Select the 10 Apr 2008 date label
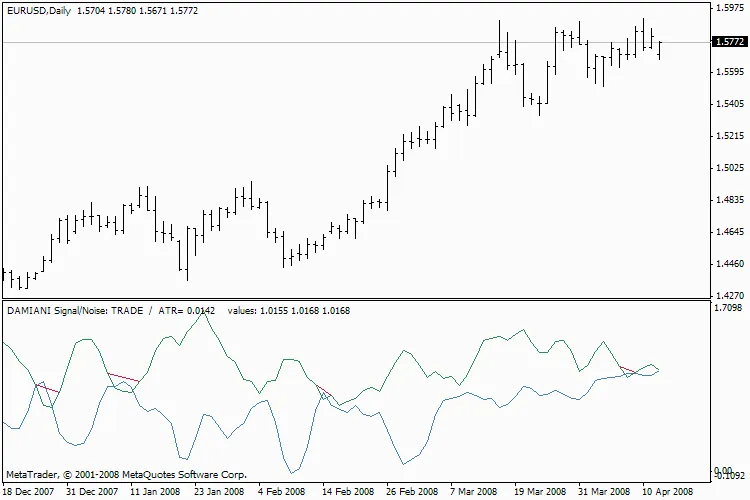Screen dimensions: 750x500 tap(667, 492)
